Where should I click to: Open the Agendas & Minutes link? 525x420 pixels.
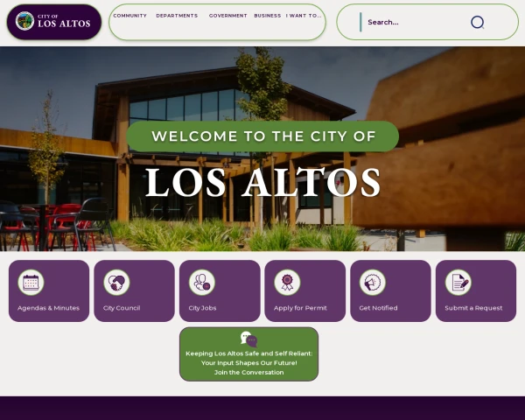tap(49, 290)
